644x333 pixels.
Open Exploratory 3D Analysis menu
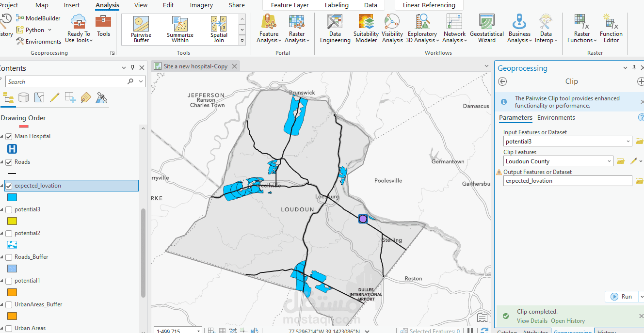tap(422, 29)
